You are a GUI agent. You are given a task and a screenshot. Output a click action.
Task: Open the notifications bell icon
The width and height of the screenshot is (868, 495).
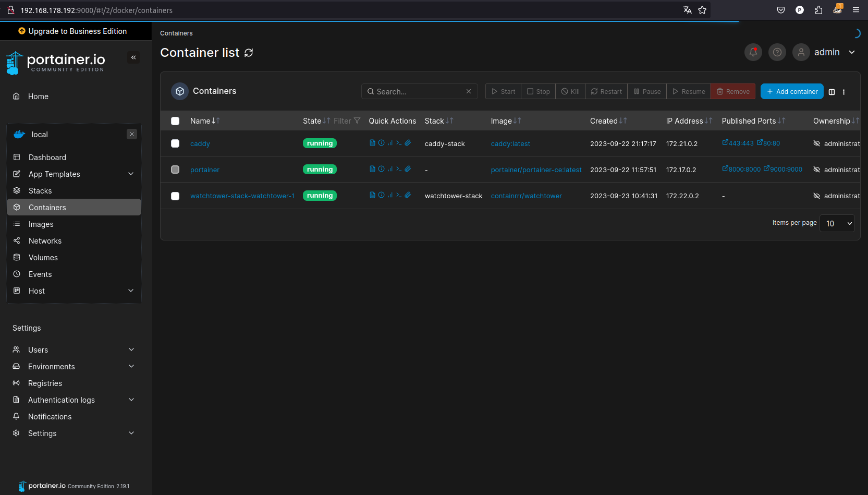[x=753, y=52]
